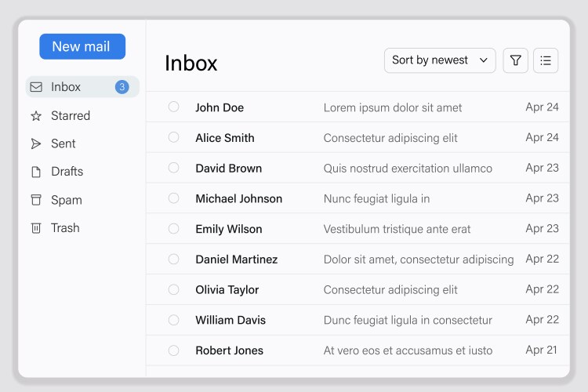Click the Starred star icon

coord(36,116)
